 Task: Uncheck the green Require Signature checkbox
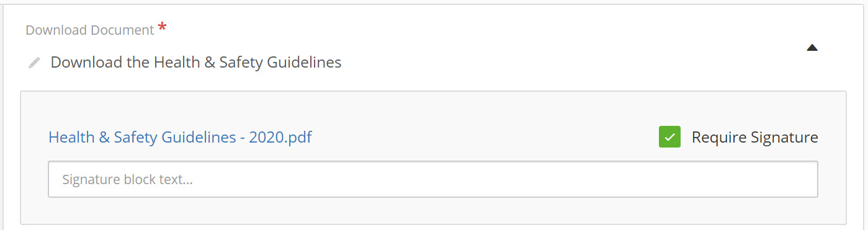(669, 137)
